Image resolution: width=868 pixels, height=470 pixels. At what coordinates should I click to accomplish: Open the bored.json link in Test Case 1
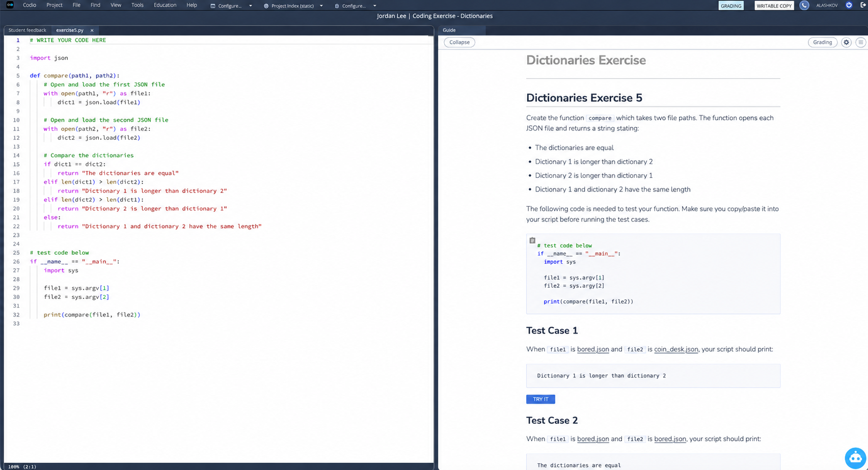click(593, 349)
